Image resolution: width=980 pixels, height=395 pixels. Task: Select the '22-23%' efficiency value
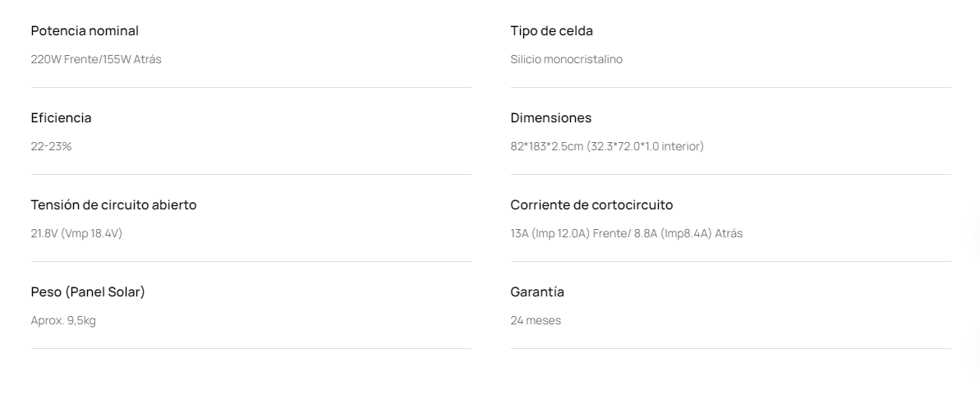(x=51, y=146)
